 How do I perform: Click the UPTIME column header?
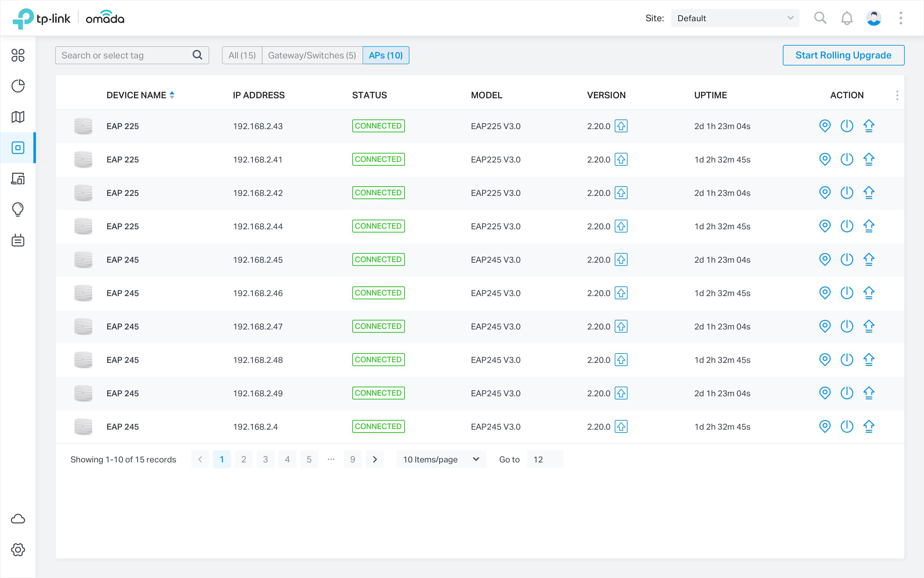click(710, 95)
